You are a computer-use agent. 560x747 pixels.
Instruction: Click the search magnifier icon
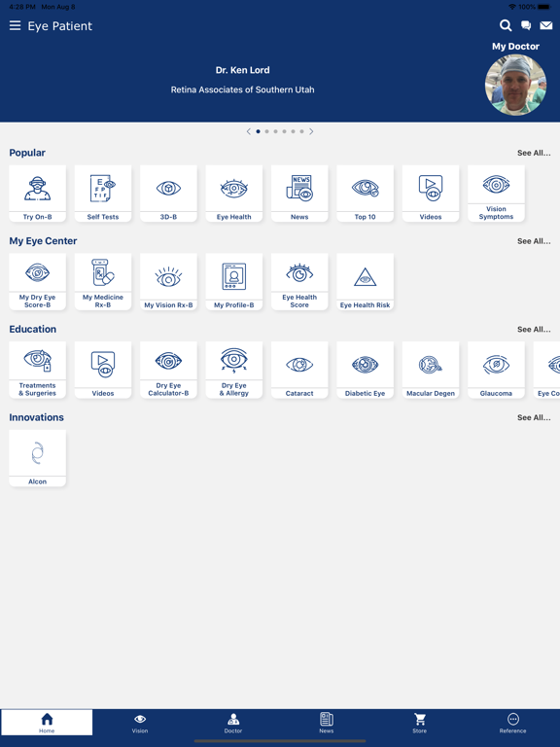click(x=506, y=25)
